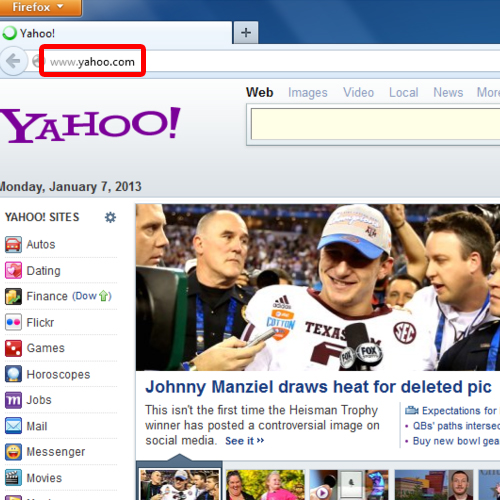Screen dimensions: 500x500
Task: Click the Dating heart icon
Action: [x=13, y=270]
